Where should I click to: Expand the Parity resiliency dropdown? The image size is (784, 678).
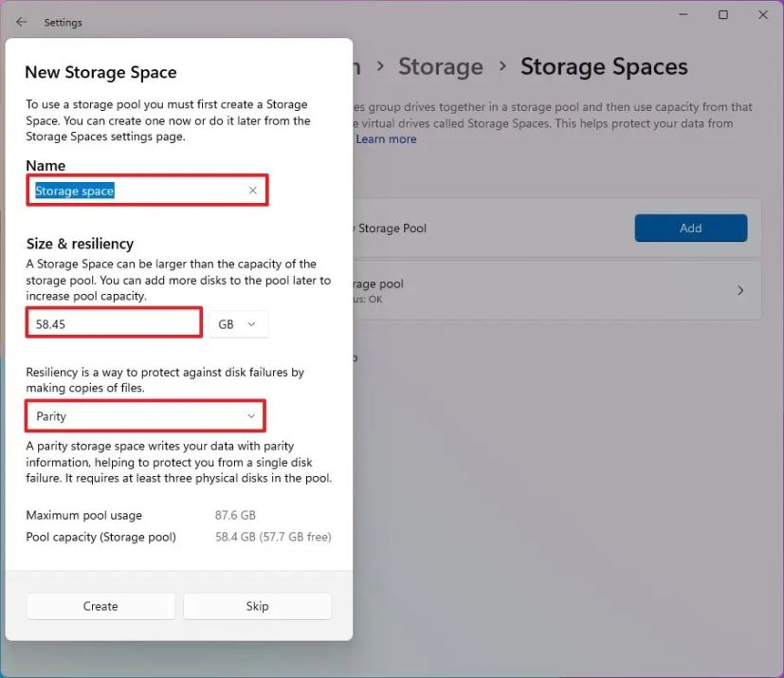coord(145,416)
